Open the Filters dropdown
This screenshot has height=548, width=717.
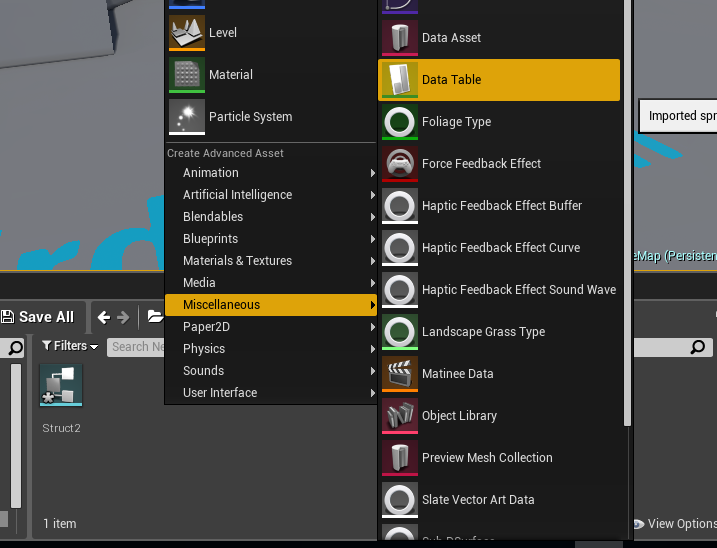tap(70, 346)
